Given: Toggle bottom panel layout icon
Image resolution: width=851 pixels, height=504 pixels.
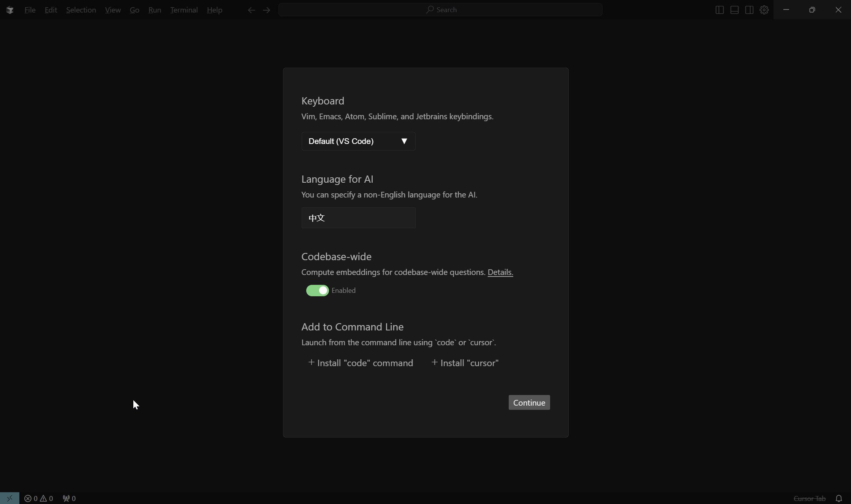Looking at the screenshot, I should [x=734, y=10].
